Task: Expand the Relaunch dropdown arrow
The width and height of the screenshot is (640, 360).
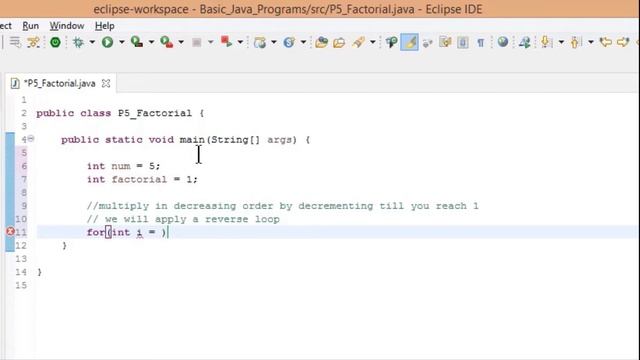Action: pyautogui.click(x=240, y=42)
